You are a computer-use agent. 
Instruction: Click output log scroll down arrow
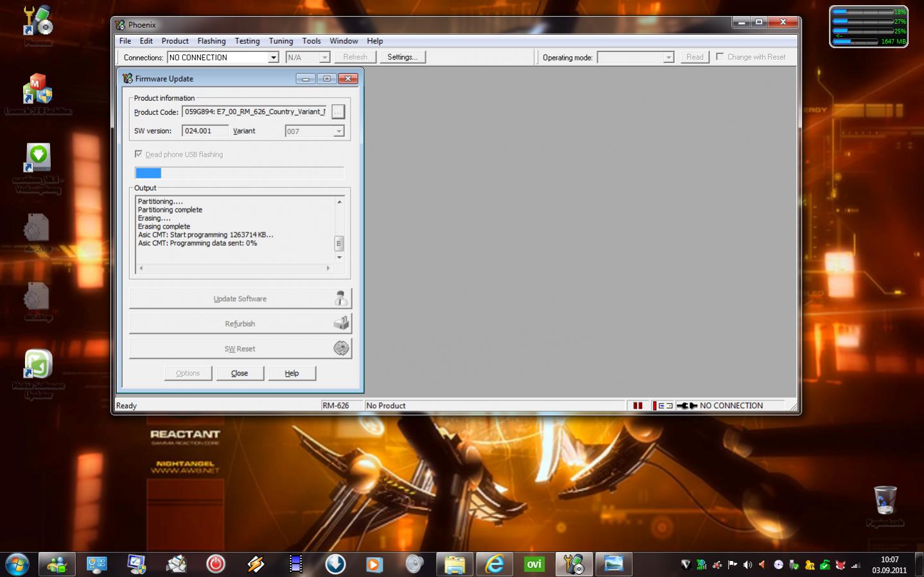339,257
